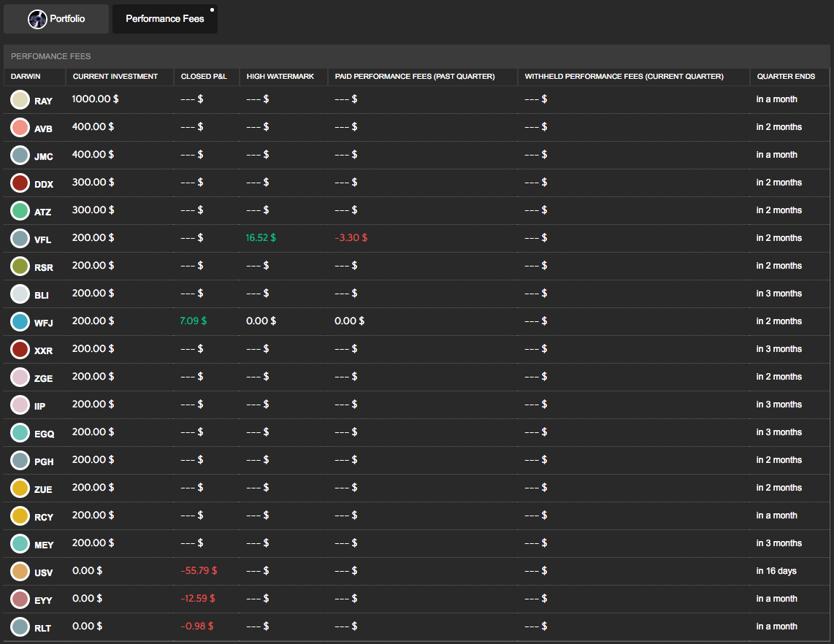Image resolution: width=834 pixels, height=644 pixels.
Task: Click VFL high watermark value 16.52 $
Action: click(x=261, y=238)
